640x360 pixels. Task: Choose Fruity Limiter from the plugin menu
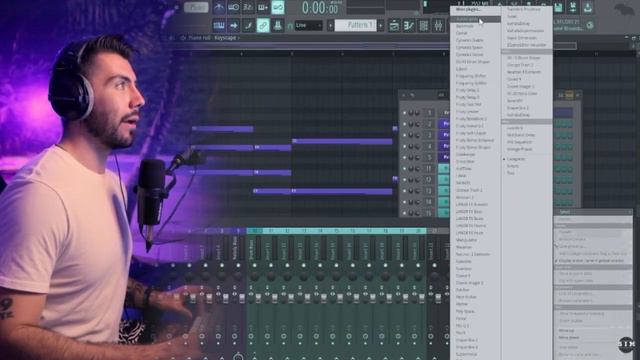click(467, 111)
